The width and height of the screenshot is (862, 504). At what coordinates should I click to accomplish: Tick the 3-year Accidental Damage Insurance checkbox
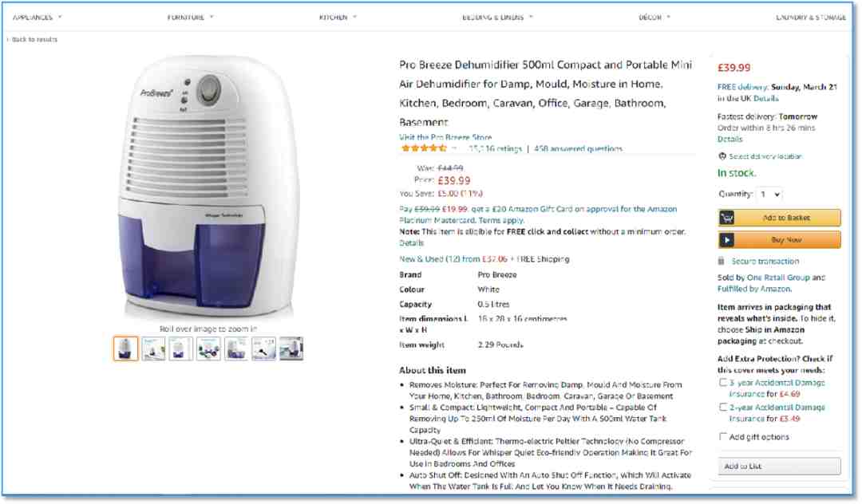coord(723,383)
